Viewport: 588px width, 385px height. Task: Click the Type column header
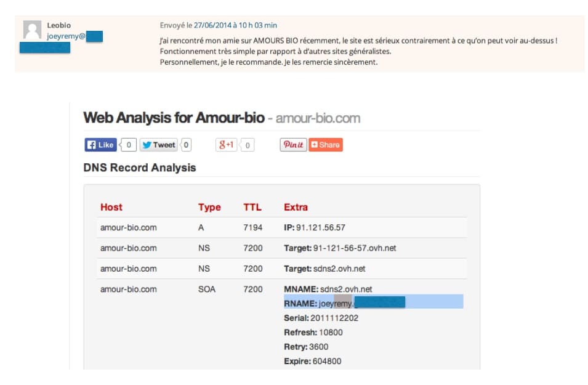(209, 207)
